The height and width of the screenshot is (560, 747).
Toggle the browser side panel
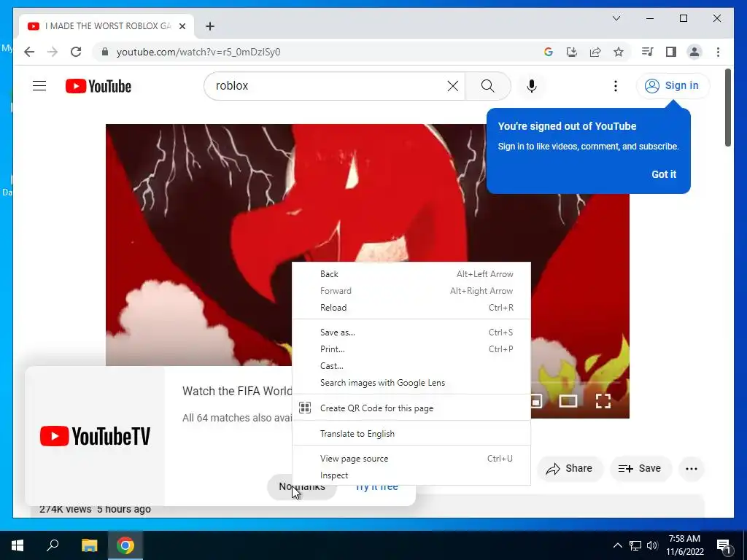click(x=671, y=52)
